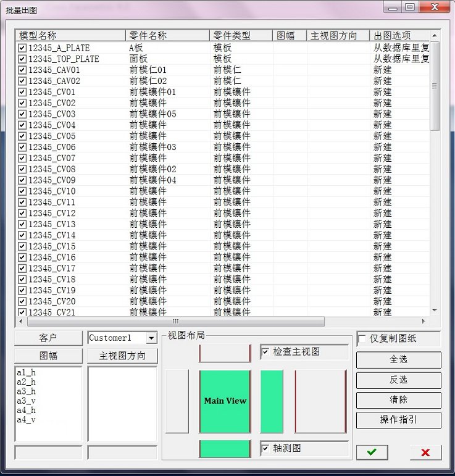Click the 全选 button
This screenshot has height=476, width=455.
399,359
